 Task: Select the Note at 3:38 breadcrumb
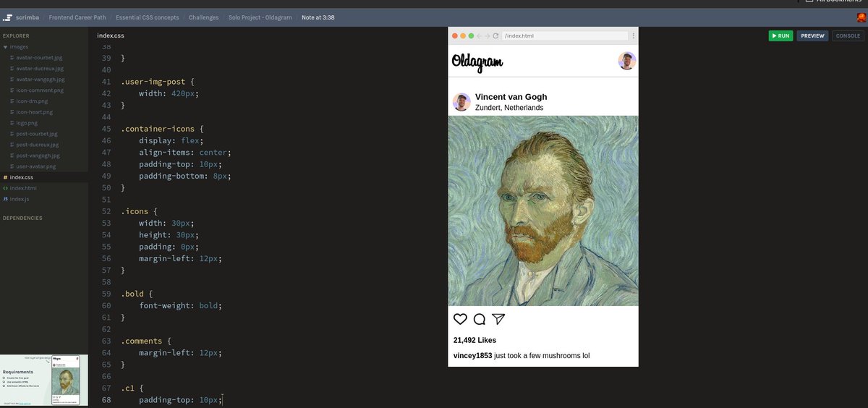(x=318, y=17)
